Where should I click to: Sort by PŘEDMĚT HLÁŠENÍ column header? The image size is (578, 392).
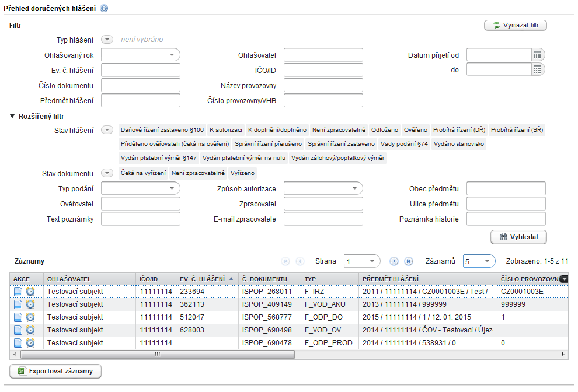427,279
